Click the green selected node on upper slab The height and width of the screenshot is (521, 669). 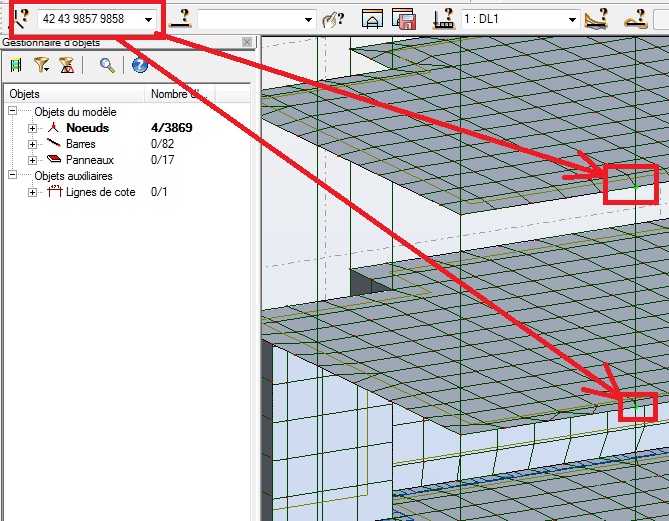tap(636, 187)
